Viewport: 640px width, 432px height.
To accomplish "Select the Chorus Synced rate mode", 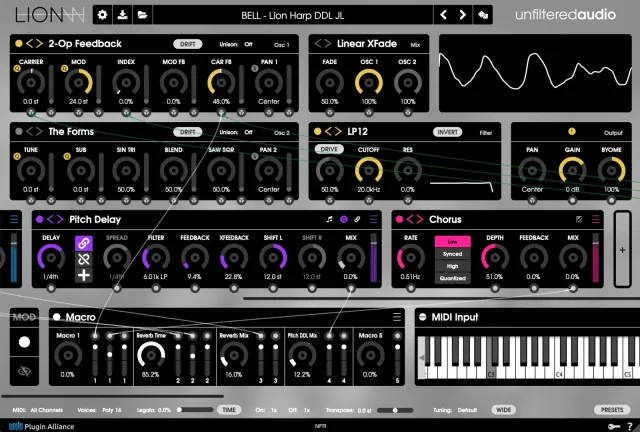I will [453, 254].
